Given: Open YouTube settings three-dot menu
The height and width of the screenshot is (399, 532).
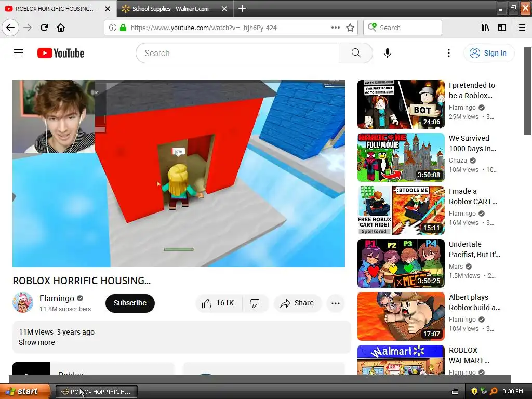Looking at the screenshot, I should click(x=448, y=53).
